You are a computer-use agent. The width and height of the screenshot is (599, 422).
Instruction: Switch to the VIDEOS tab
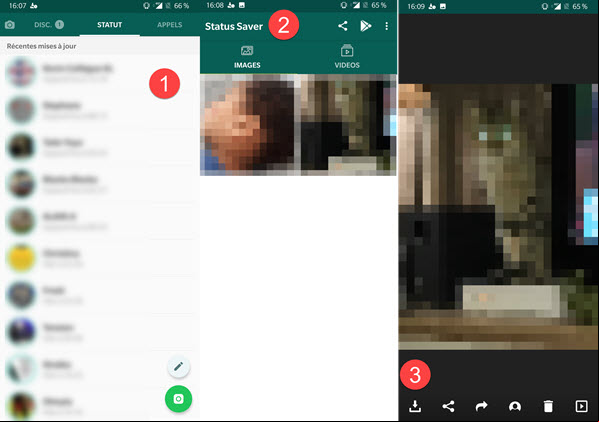pyautogui.click(x=347, y=57)
